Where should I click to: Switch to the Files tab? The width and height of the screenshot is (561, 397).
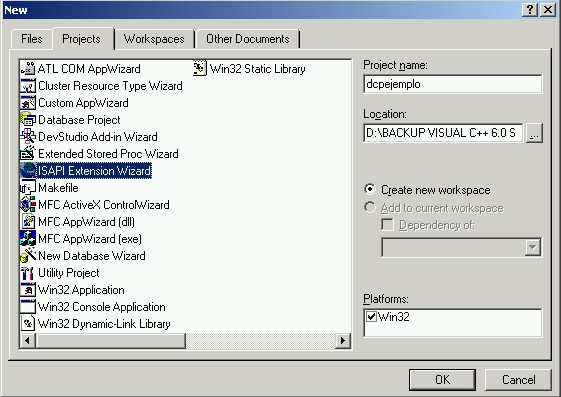(x=31, y=39)
